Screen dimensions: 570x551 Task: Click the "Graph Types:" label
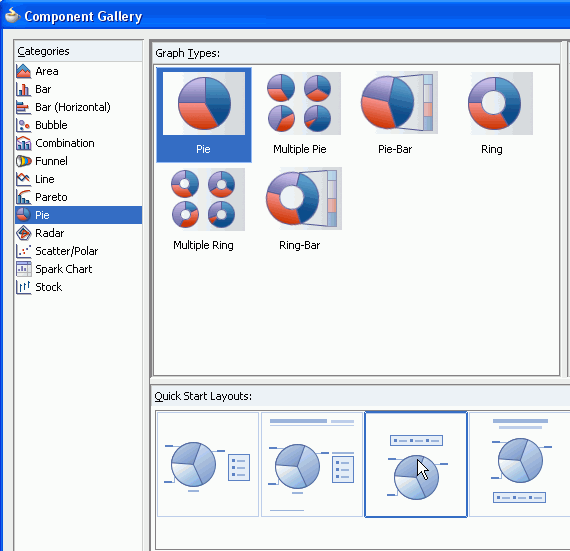(188, 53)
